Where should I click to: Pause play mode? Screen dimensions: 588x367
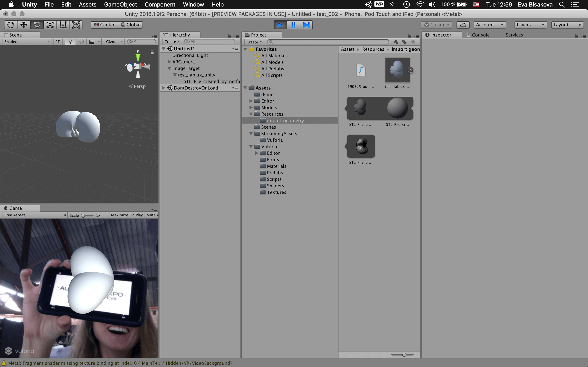pos(293,25)
